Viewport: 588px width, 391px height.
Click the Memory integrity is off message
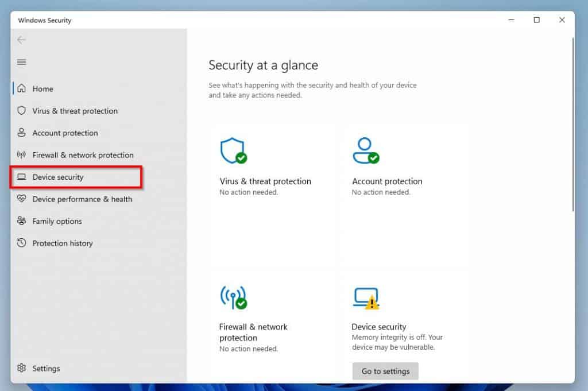tap(397, 342)
